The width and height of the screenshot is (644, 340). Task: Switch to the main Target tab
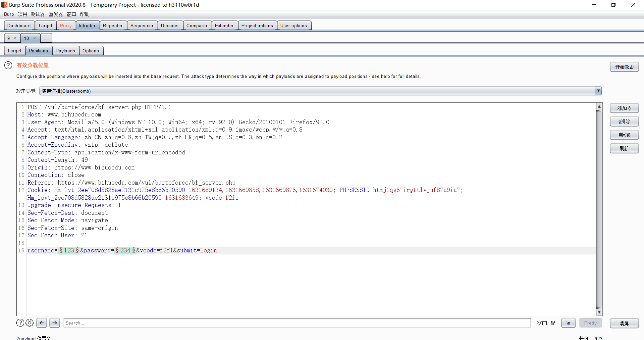45,26
